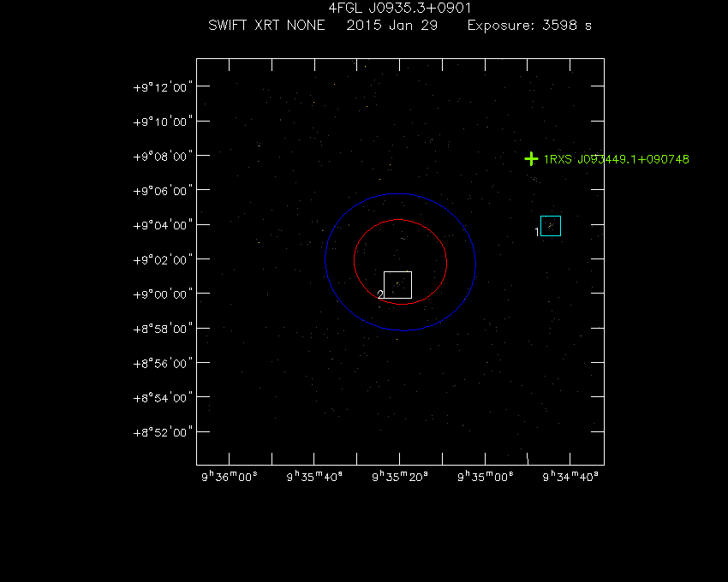
Task: Click the +8°58'00" declination label
Action: pyautogui.click(x=163, y=329)
